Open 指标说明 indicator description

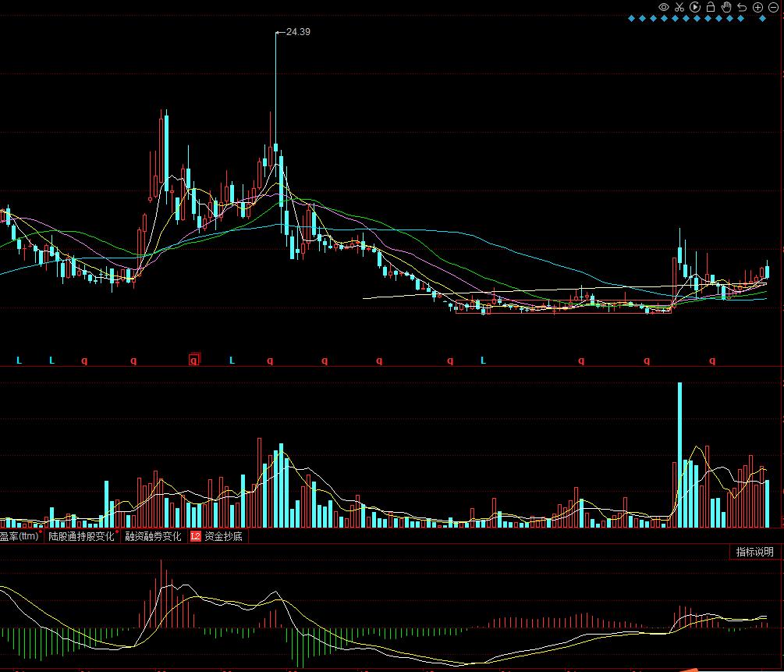[x=754, y=552]
